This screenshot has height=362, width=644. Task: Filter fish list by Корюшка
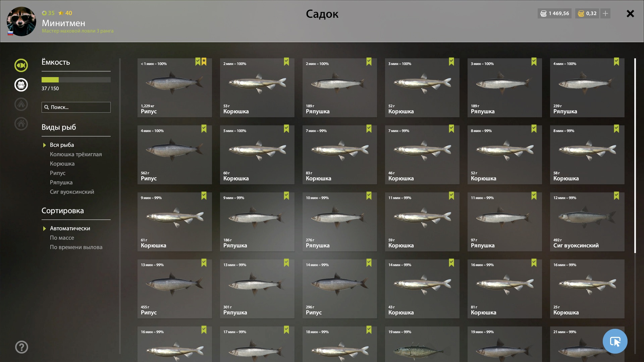point(62,164)
